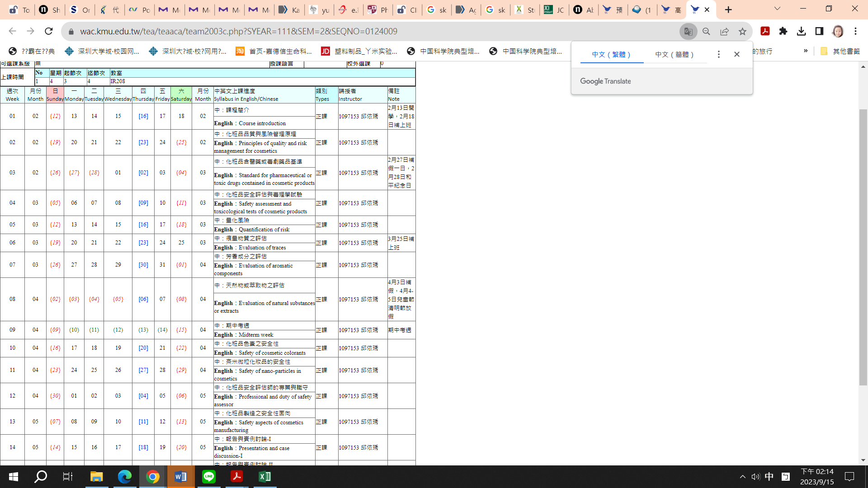
Task: Click the 'Course introduction' syllabus text
Action: (x=262, y=123)
